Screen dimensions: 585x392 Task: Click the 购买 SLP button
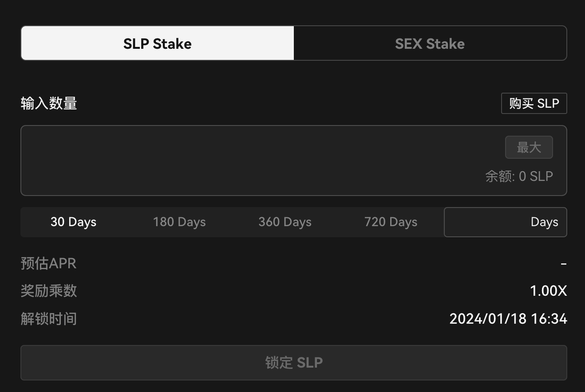point(534,103)
